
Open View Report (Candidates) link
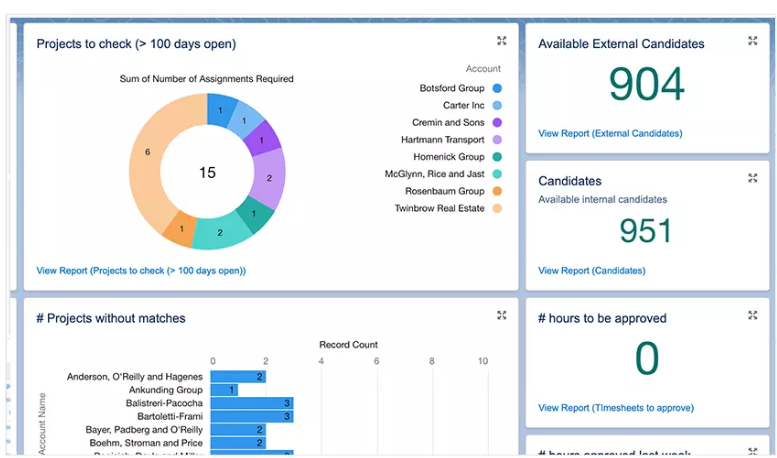(591, 270)
